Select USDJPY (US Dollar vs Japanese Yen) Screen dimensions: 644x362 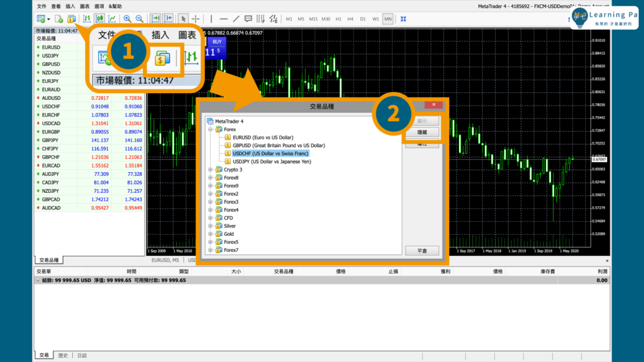[272, 162]
